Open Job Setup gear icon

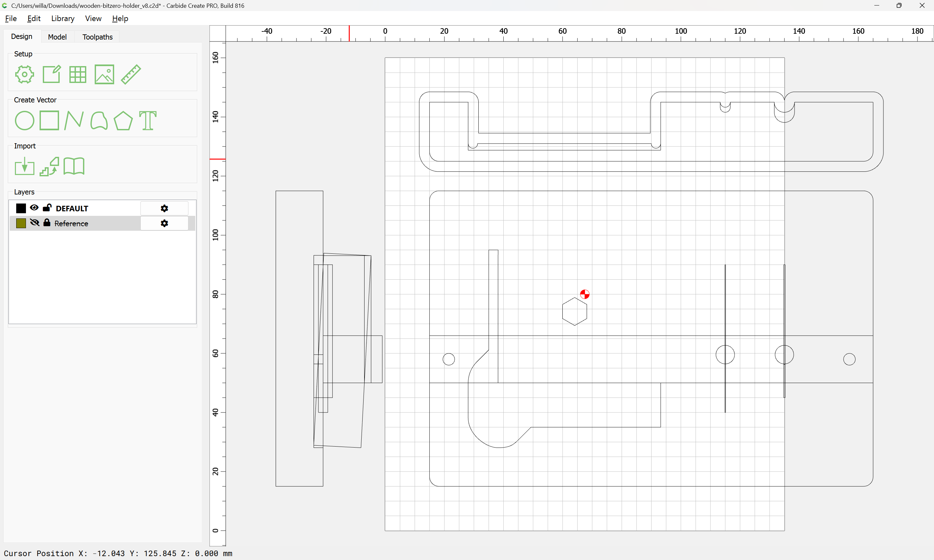tap(25, 74)
